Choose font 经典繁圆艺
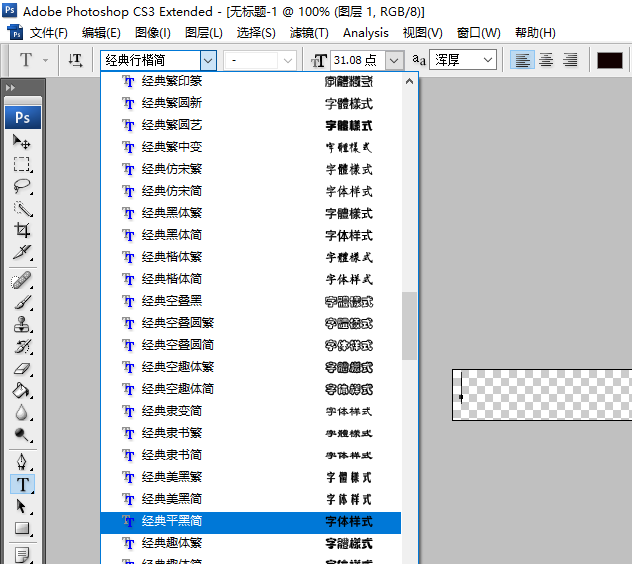This screenshot has width=632, height=564. tap(251, 125)
